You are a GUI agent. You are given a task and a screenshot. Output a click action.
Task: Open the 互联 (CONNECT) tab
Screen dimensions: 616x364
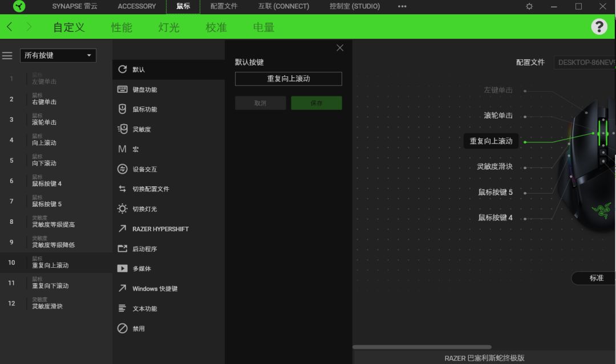(283, 6)
